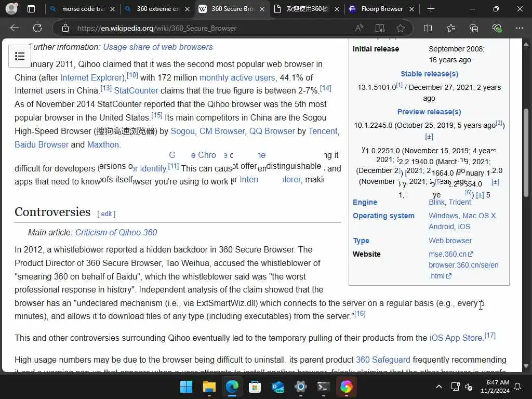
Task: Open the StatCounter link
Action: (136, 90)
